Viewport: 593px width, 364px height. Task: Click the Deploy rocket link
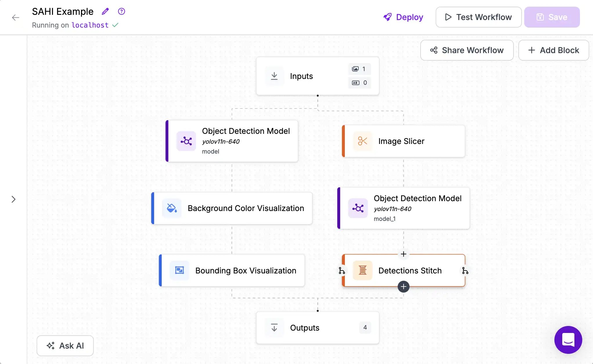pos(403,17)
